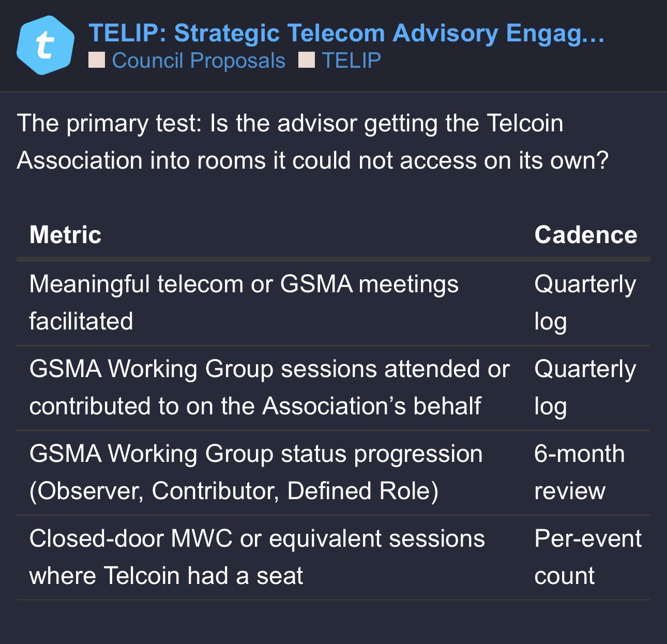
Task: Click Quarterly log beside Working Group sessions row
Action: point(585,387)
